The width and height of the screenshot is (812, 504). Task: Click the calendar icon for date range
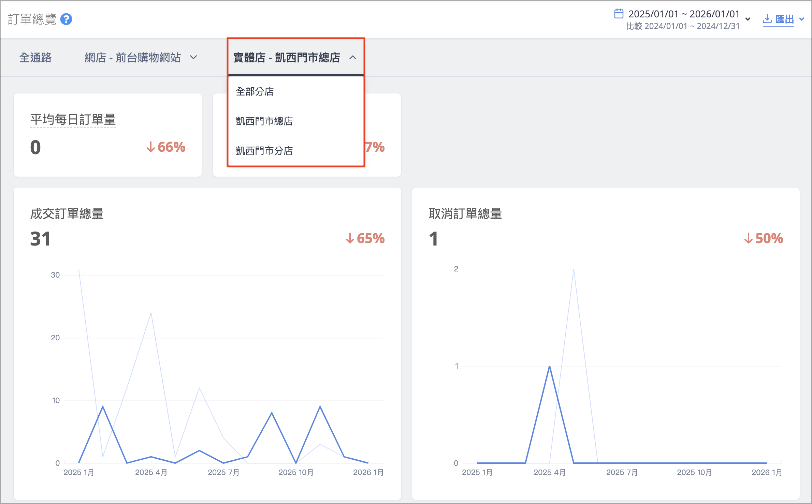click(619, 14)
